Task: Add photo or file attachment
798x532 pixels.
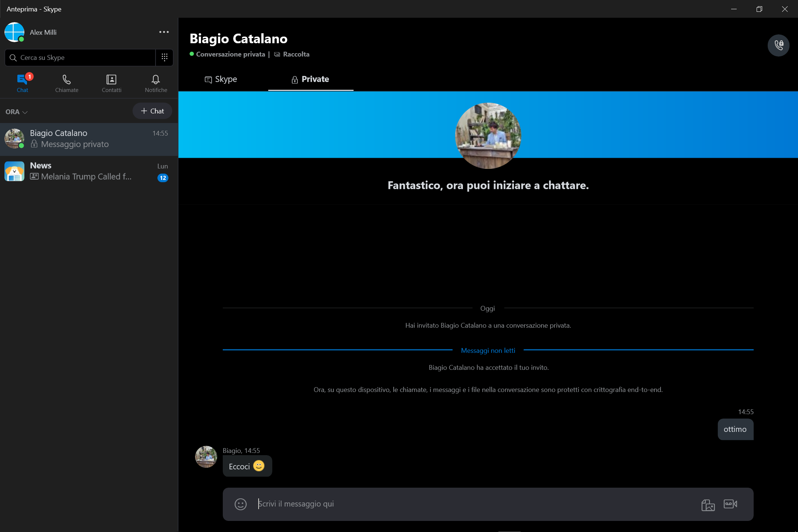Action: tap(708, 504)
